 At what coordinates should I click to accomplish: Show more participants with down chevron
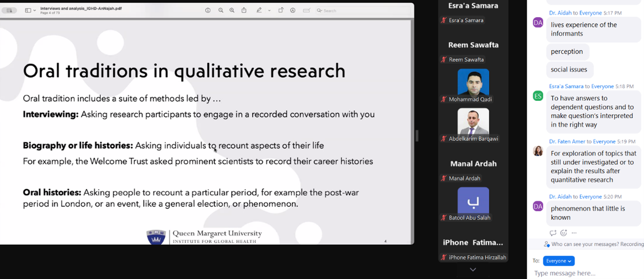tap(473, 270)
